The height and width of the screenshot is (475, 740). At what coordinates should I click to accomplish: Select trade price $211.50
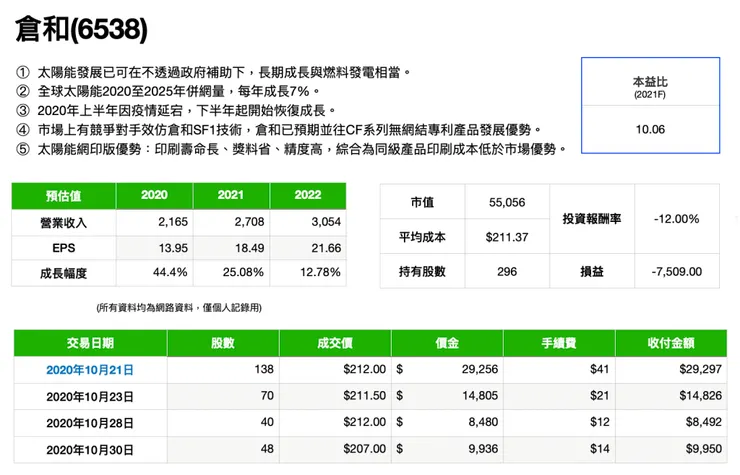[x=364, y=395]
